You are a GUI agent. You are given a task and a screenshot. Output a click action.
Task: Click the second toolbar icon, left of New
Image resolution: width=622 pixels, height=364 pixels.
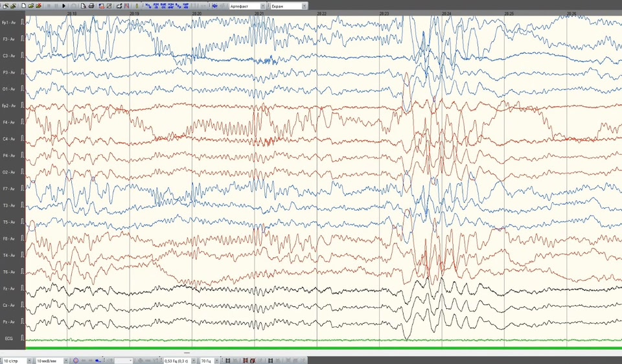click(14, 6)
